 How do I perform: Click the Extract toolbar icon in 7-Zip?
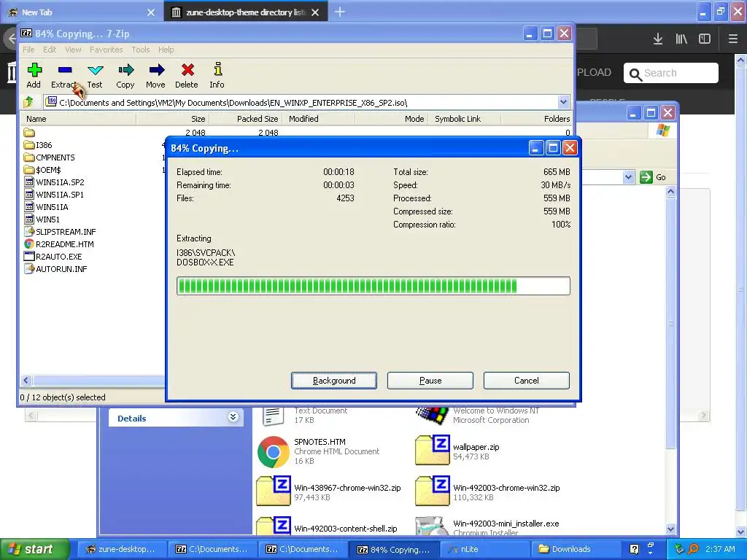[64, 75]
